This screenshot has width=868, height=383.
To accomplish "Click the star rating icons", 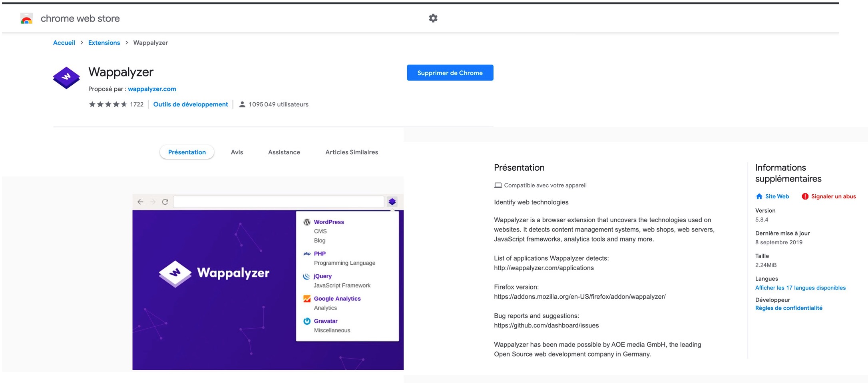I will [x=108, y=104].
